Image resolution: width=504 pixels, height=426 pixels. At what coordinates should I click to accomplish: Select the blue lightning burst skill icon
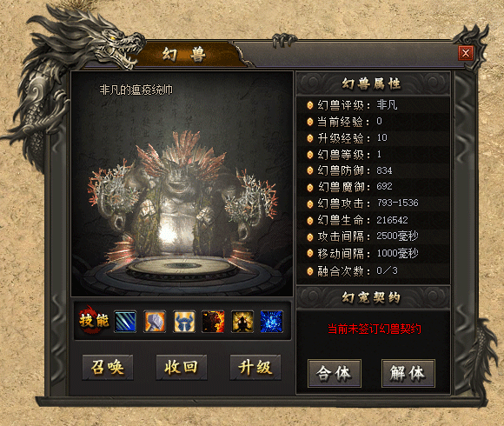point(272,321)
